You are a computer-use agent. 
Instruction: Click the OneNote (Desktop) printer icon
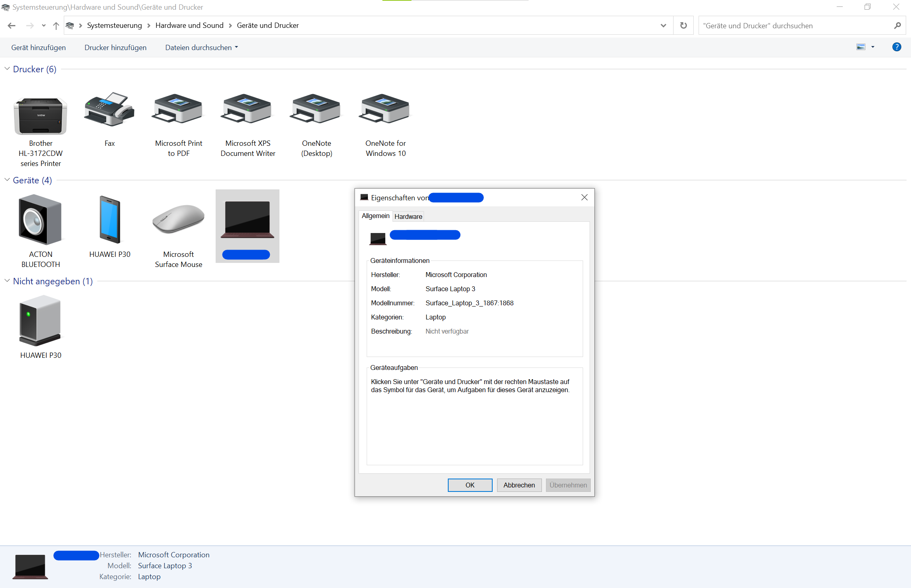click(317, 109)
